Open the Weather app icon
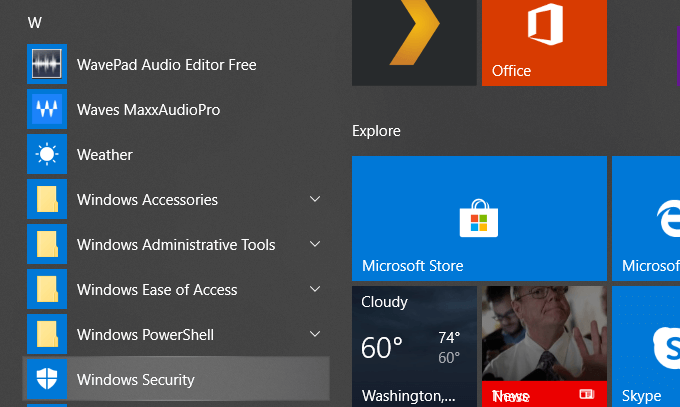This screenshot has height=407, width=680. tap(47, 155)
